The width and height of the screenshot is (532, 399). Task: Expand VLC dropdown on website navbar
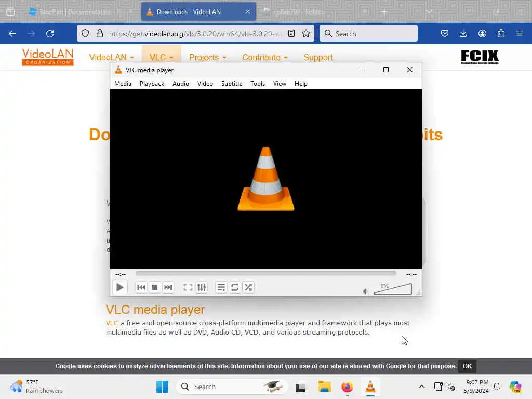[161, 57]
